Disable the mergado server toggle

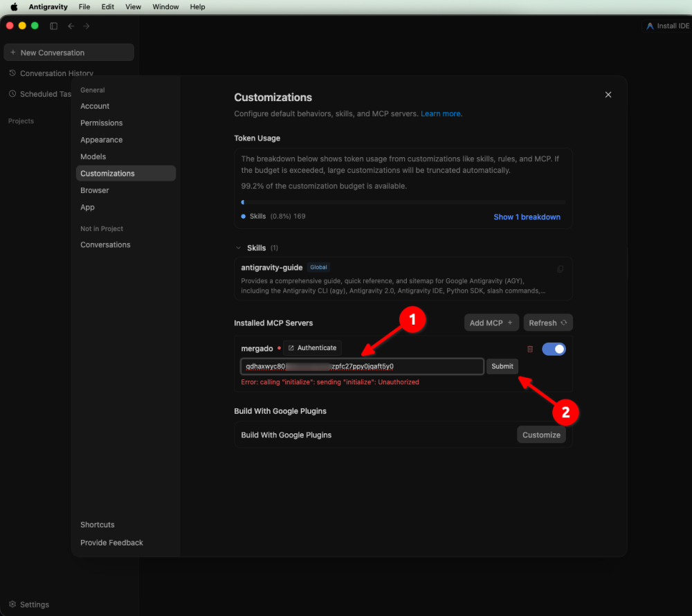[554, 349]
